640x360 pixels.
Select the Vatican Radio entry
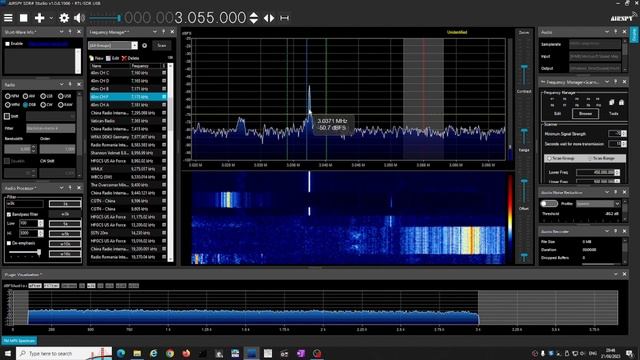pos(128,121)
